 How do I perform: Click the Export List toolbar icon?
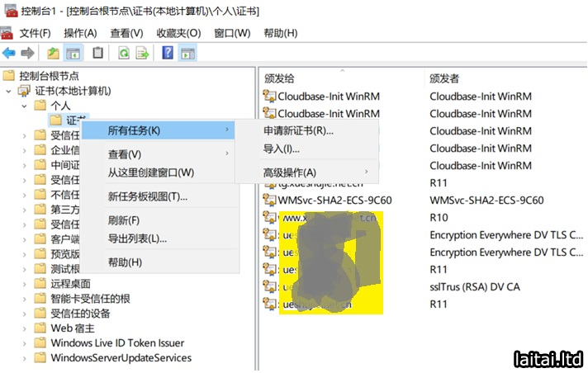(x=142, y=53)
